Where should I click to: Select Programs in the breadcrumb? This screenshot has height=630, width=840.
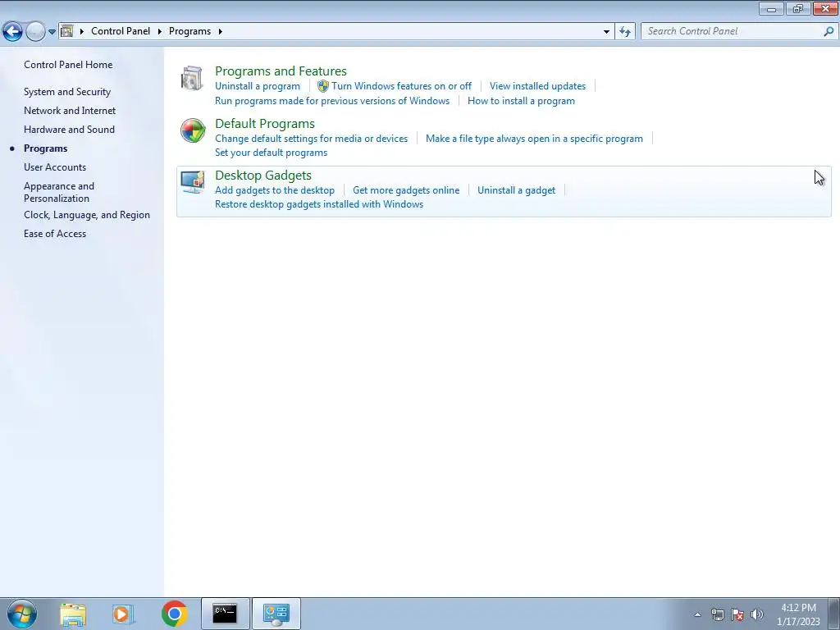click(189, 31)
